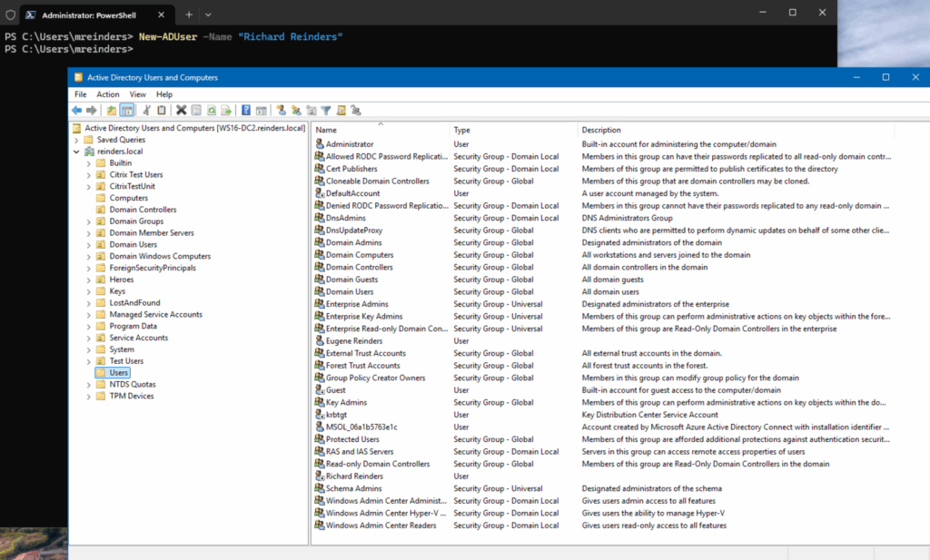Viewport: 930px width, 560px height.
Task: Add a new tab in Windows Terminal
Action: [x=189, y=15]
